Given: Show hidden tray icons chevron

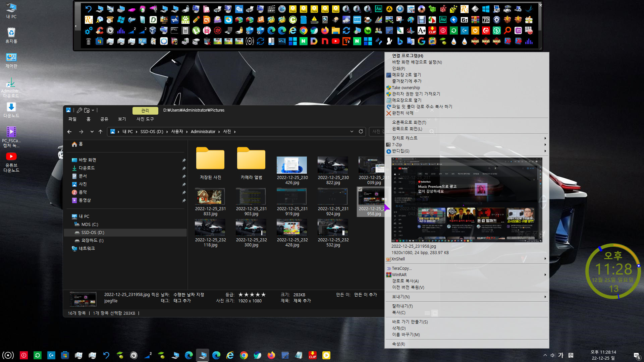Looking at the screenshot, I should (545, 355).
